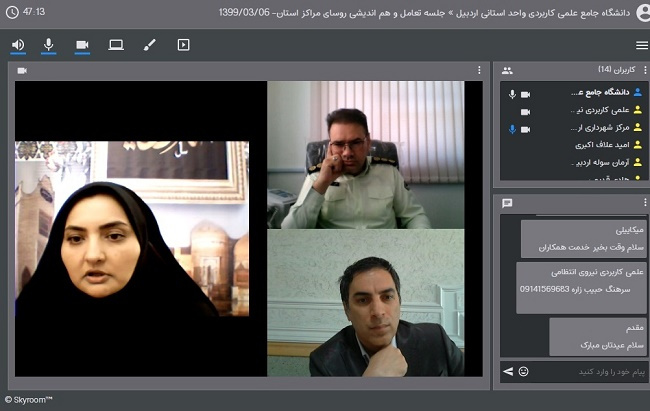Click the users group icon in panel header
This screenshot has height=411, width=650.
point(507,70)
